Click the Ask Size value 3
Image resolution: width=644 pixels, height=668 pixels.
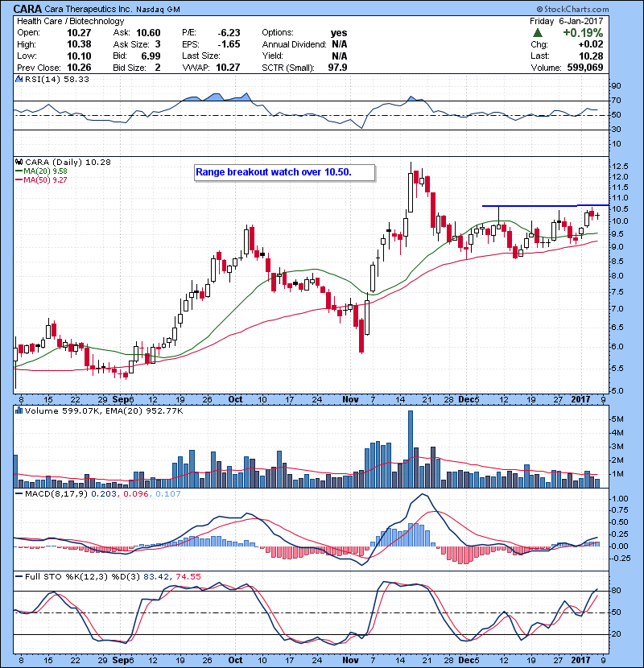(158, 44)
